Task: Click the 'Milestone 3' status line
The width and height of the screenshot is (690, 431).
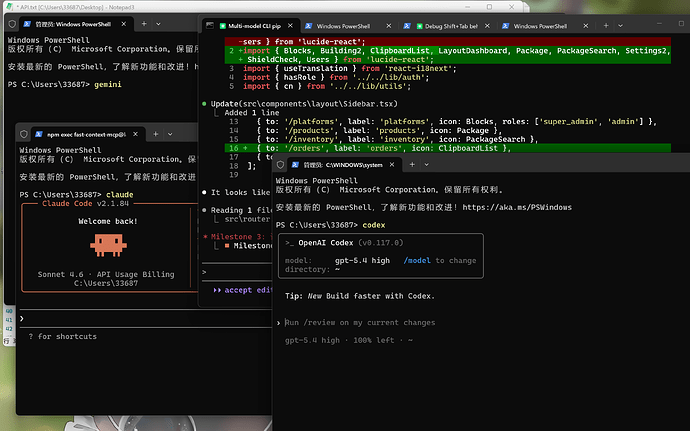Action: coord(238,236)
